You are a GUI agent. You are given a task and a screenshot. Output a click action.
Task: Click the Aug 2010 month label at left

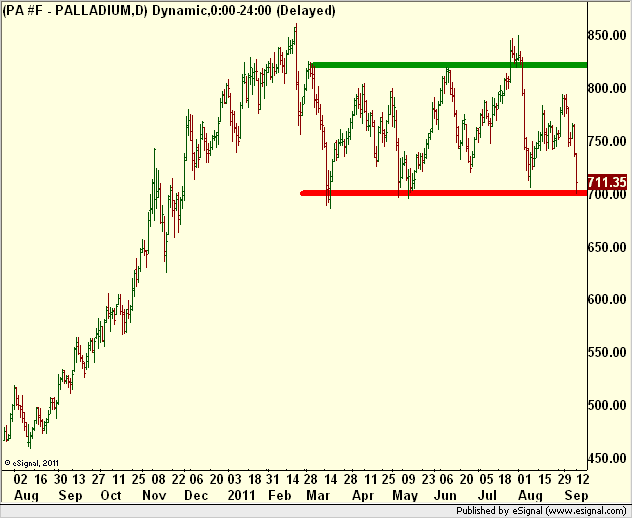click(27, 496)
